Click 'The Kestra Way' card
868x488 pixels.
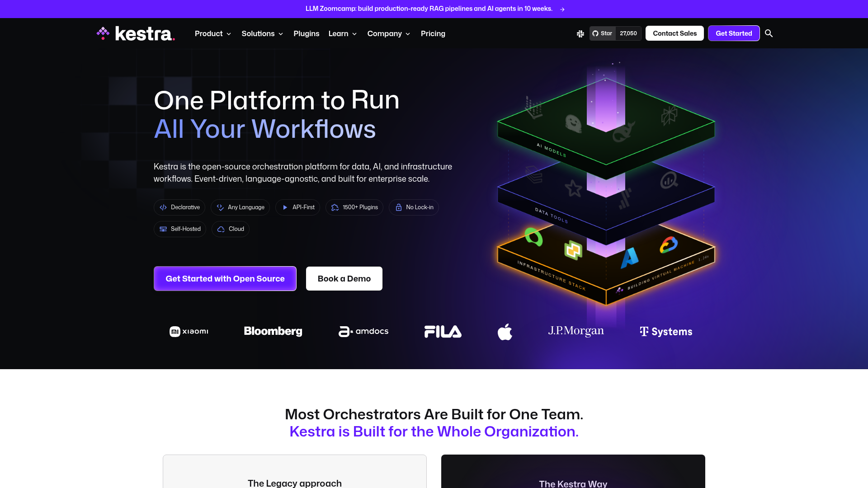coord(573,471)
